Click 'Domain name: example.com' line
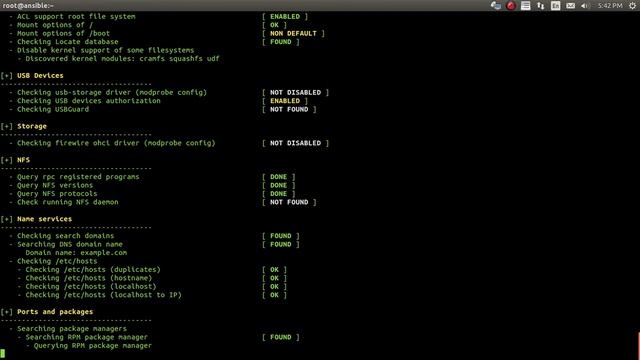 click(76, 253)
